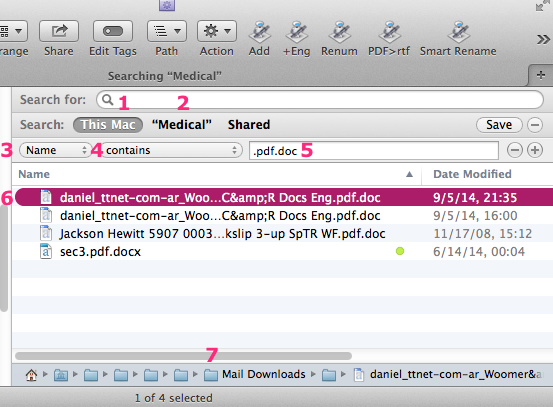Screen dimensions: 553x407
Task: Click the folder after Mail Downloads in path
Action: click(329, 375)
